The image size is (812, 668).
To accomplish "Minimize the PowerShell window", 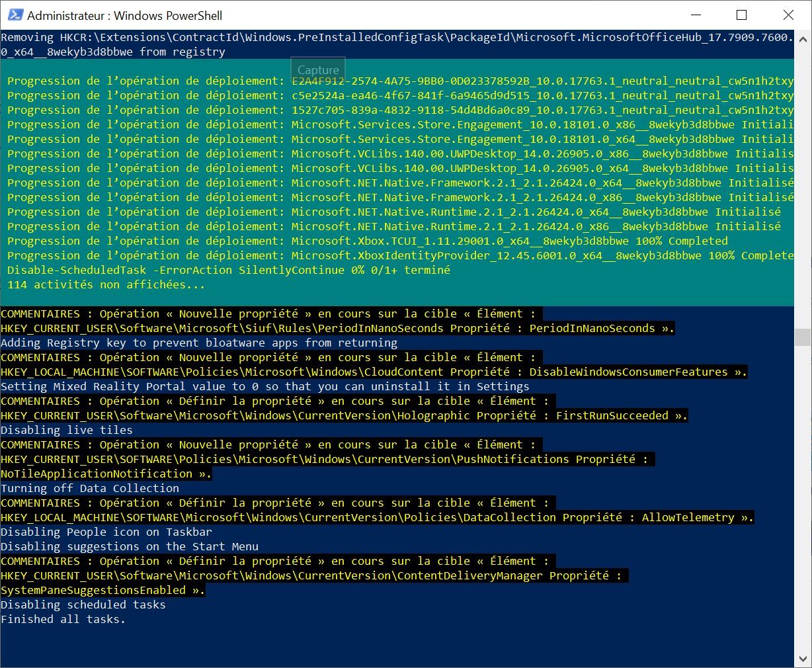I will pos(696,15).
